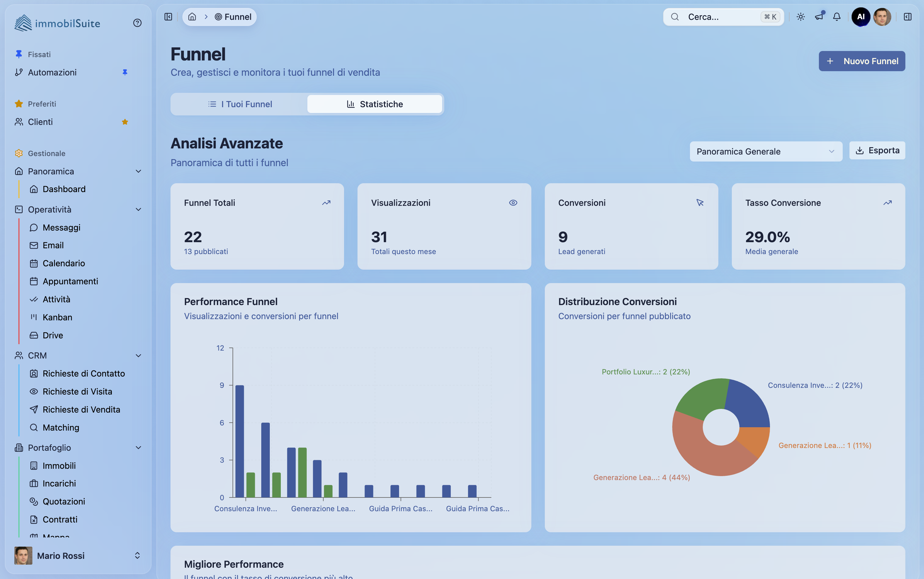Click the Cerca search field
The image size is (924, 579).
coord(723,16)
